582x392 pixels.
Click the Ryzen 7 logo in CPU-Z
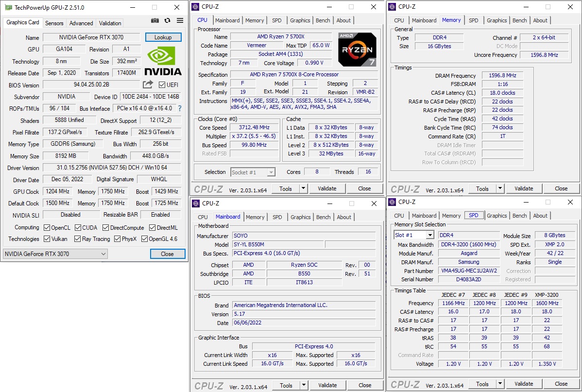(x=358, y=50)
